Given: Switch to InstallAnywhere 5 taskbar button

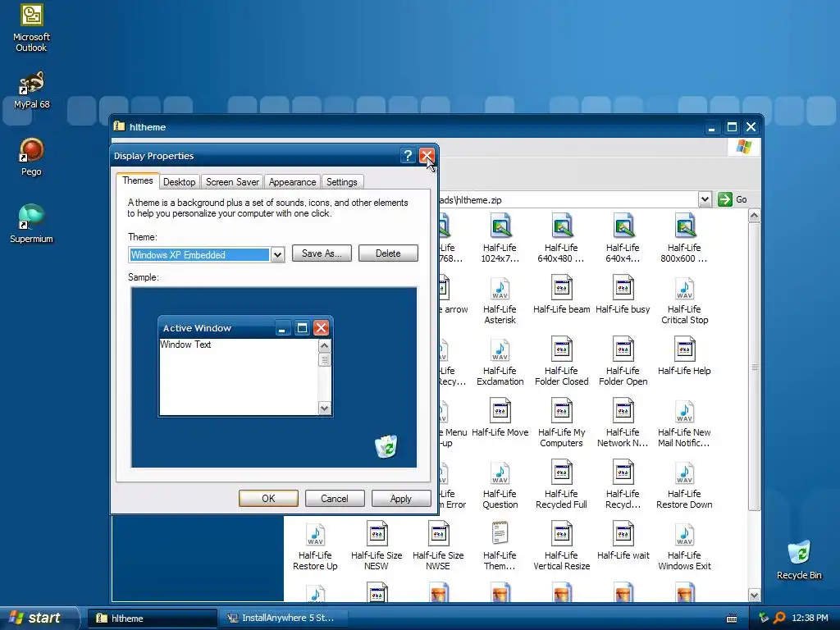Looking at the screenshot, I should tap(283, 619).
